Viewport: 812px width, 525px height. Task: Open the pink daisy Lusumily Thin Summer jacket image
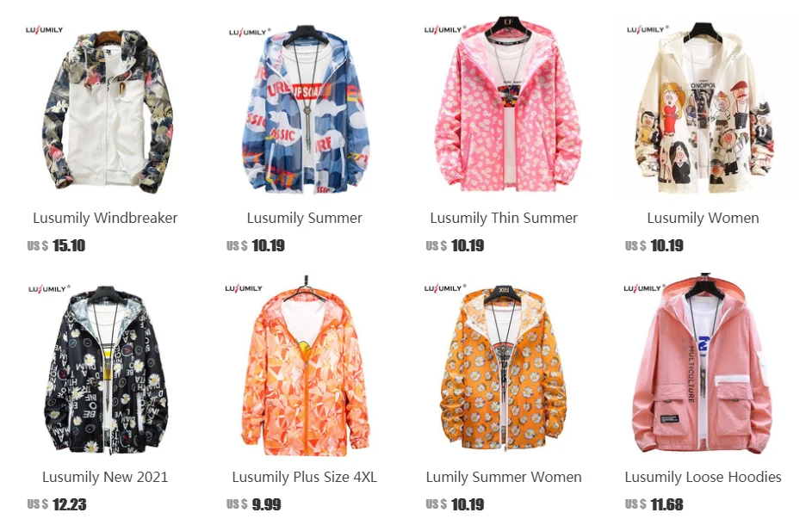504,105
